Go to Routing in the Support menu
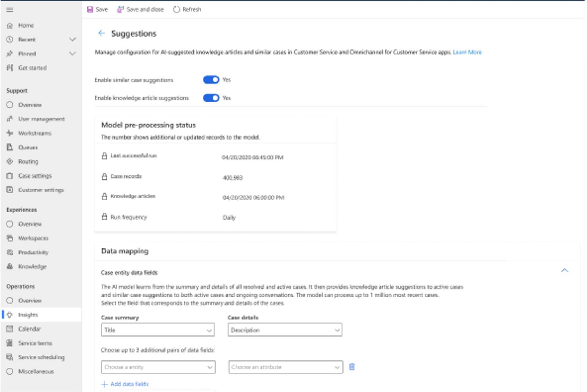 tap(28, 161)
